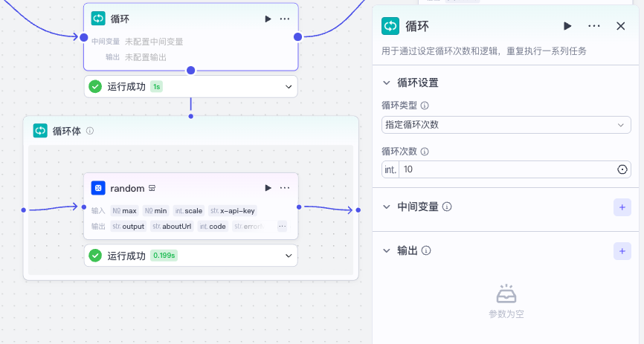Viewport: 644px width, 344px height.
Task: Open the 循环类型 dropdown showing 指定循环次数
Action: (506, 125)
